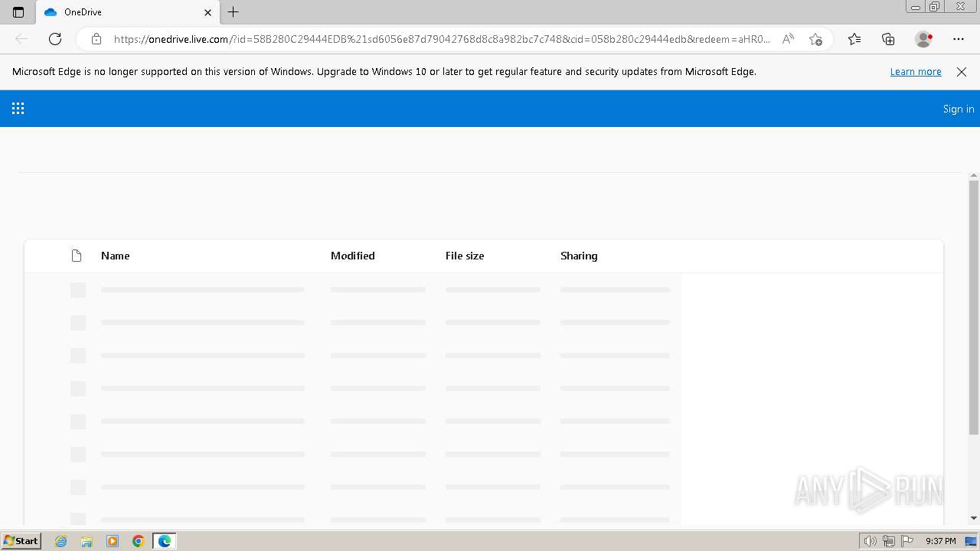Click the scrollbar up arrow
The height and width of the screenshot is (551, 980).
click(x=974, y=175)
